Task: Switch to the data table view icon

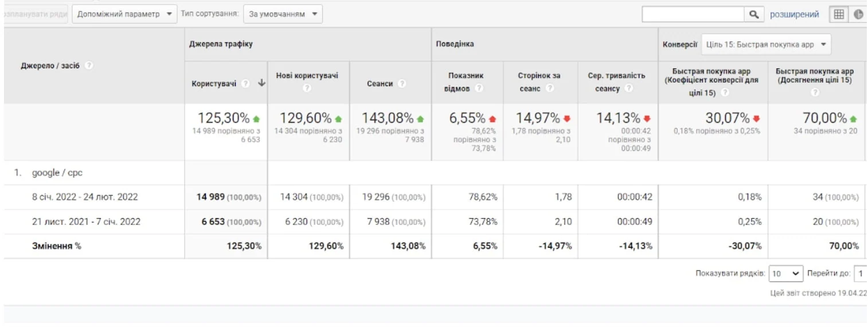Action: (839, 14)
